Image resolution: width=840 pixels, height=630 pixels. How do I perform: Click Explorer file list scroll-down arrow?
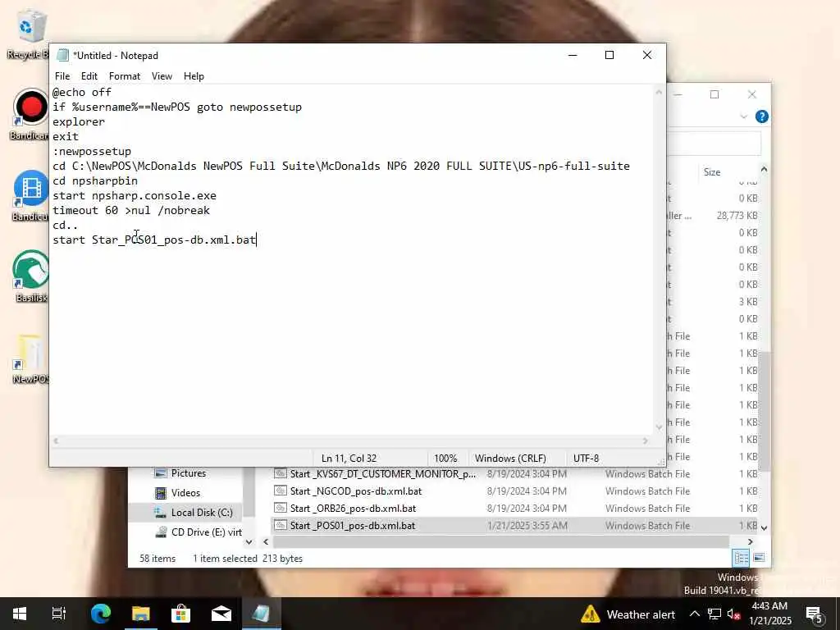coord(764,527)
